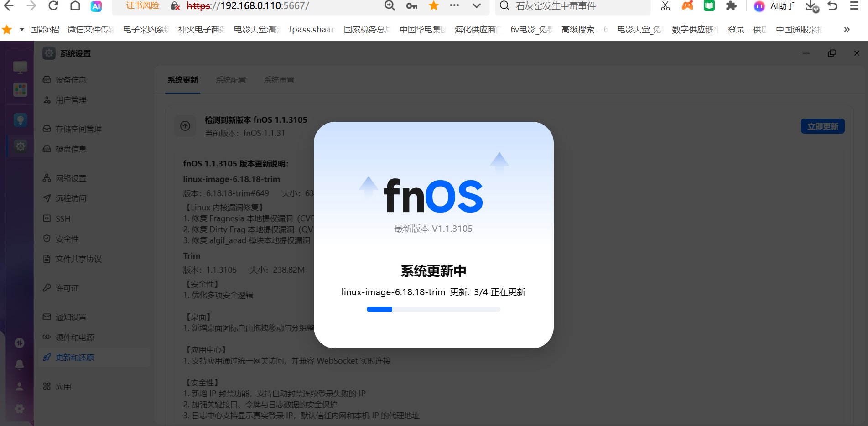Open the three-dots more options icon
Screen dimensions: 868x426
point(454,6)
